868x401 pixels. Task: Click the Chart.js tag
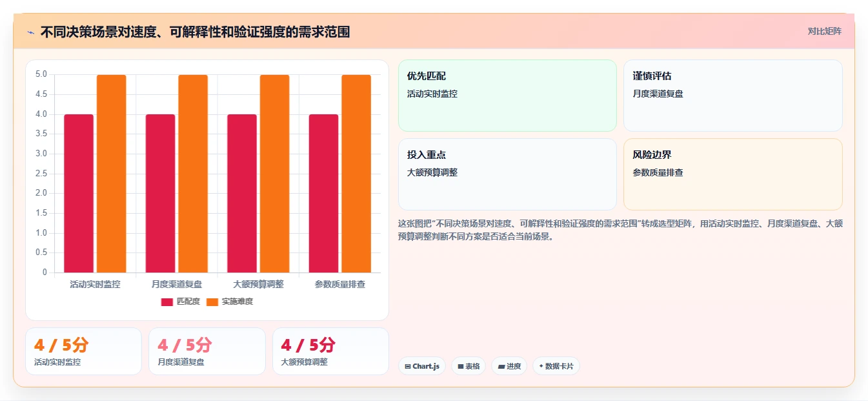(422, 366)
